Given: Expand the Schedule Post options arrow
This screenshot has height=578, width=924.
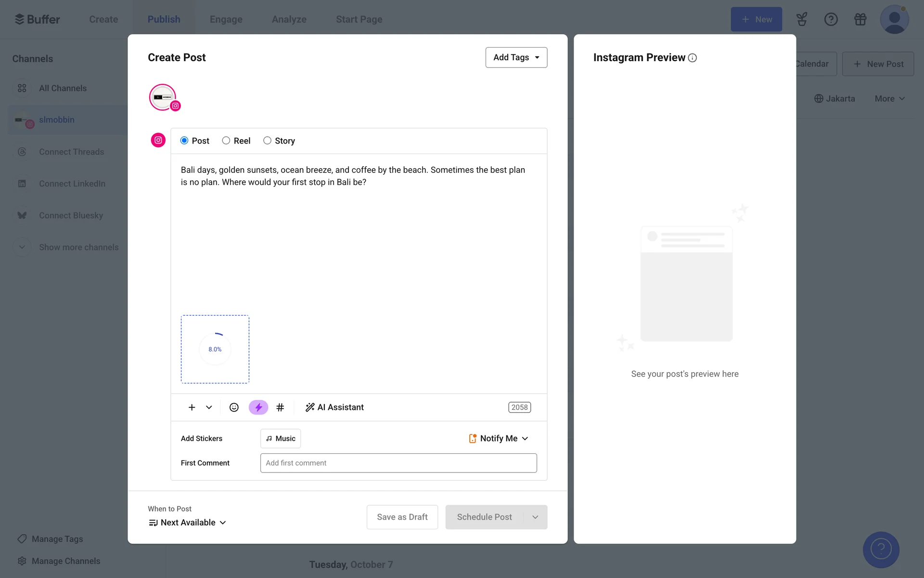Looking at the screenshot, I should point(535,517).
